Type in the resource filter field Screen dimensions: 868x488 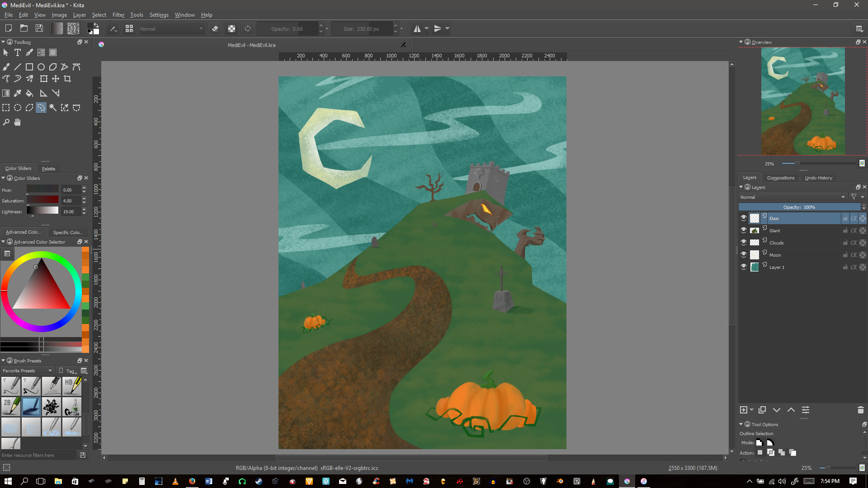[38, 455]
